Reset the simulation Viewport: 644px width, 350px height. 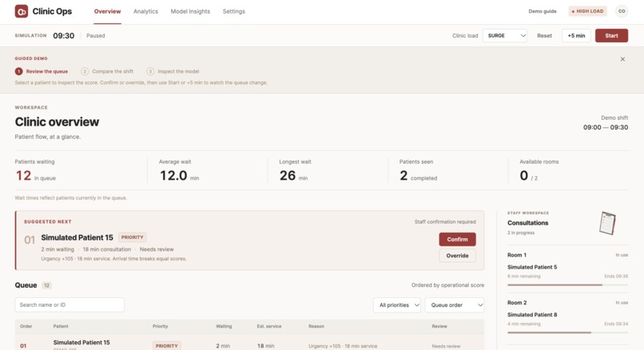544,36
